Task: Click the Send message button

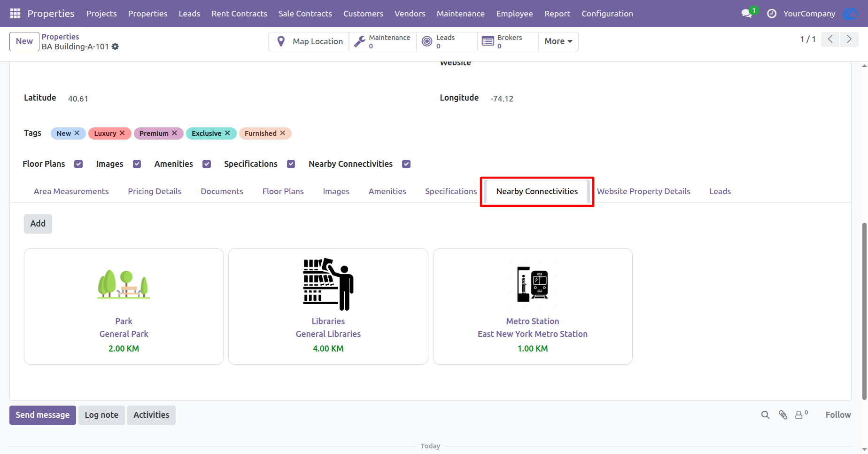Action: [x=43, y=415]
